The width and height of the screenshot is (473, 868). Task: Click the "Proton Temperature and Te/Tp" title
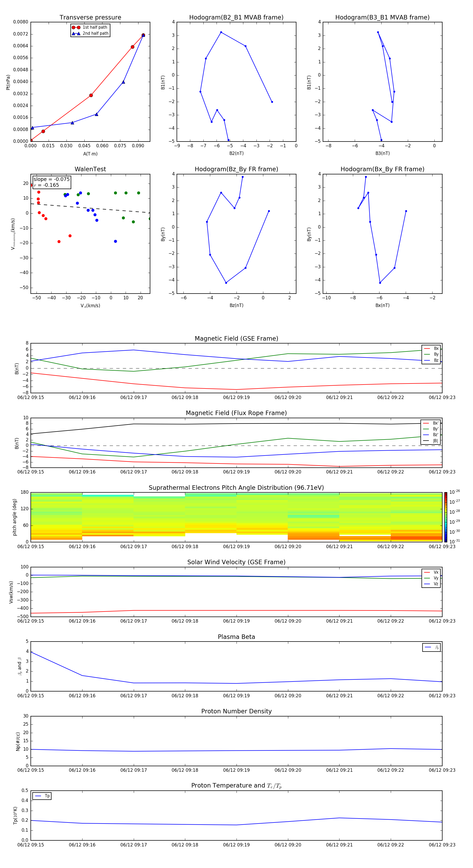pyautogui.click(x=236, y=786)
